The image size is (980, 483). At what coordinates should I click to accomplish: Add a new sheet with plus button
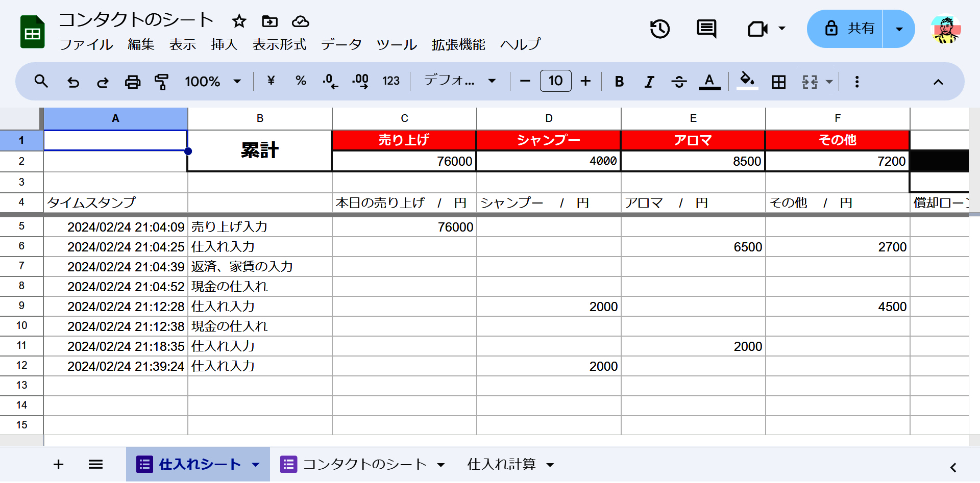pyautogui.click(x=59, y=464)
